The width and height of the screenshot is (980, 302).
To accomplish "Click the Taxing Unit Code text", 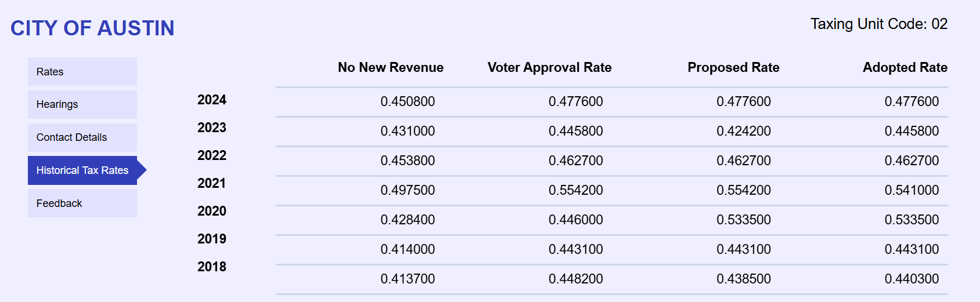I will pos(878,24).
